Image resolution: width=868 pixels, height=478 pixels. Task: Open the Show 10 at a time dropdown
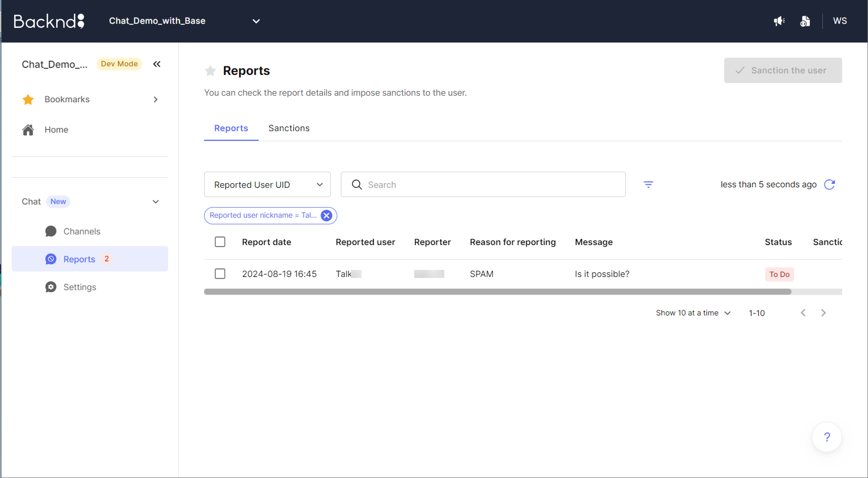[693, 313]
